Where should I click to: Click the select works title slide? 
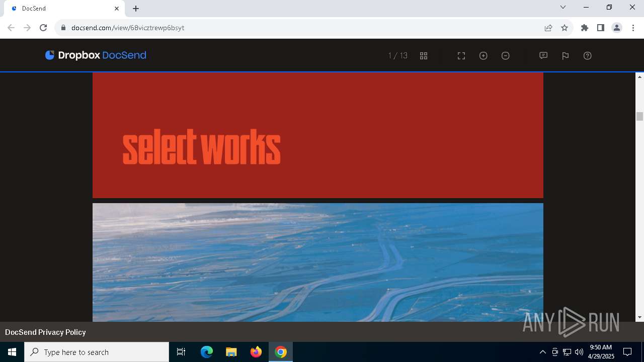[x=318, y=135]
